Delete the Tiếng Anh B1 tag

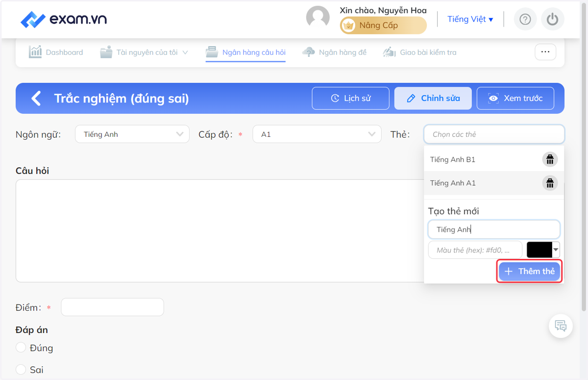[x=550, y=159]
